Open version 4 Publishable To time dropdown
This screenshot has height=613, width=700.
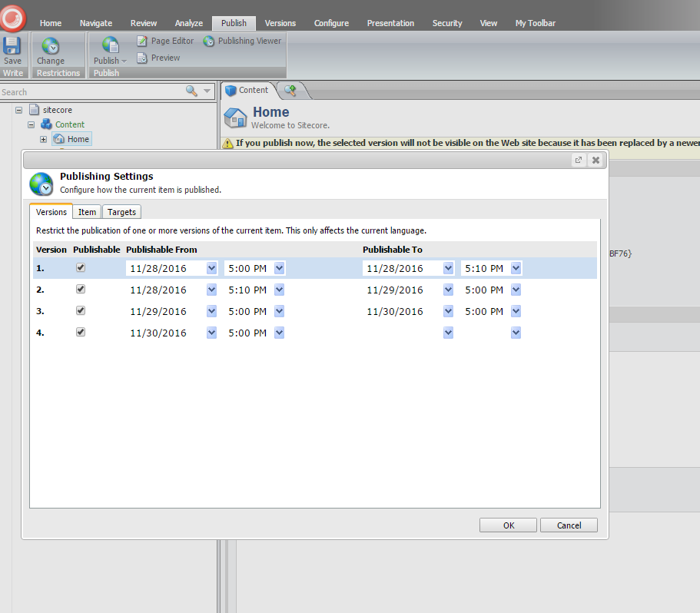[x=516, y=333]
